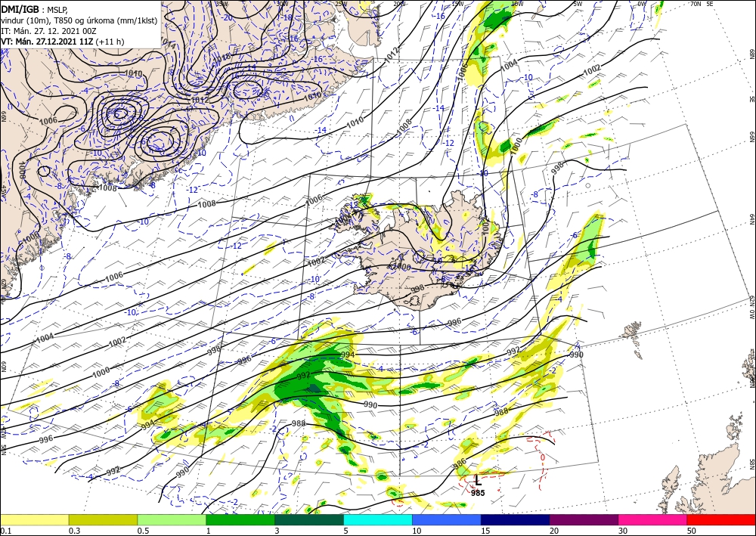This screenshot has height=536, width=756.
Task: Click the olive 0.3 legend swatch
Action: click(103, 519)
